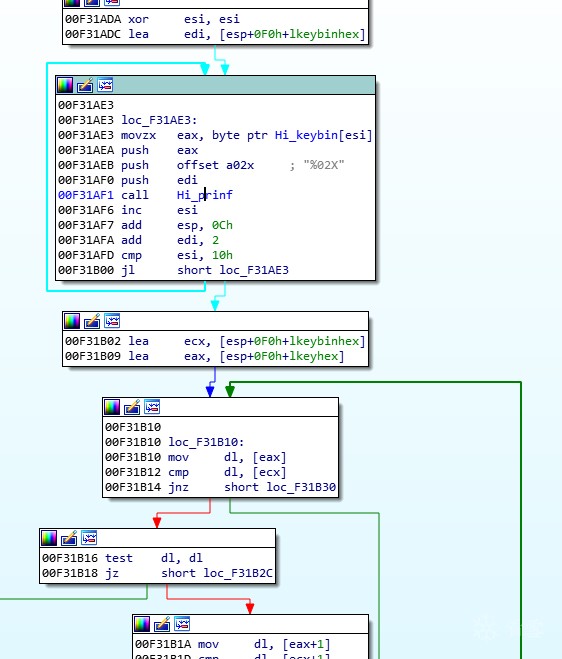Image resolution: width=562 pixels, height=659 pixels.
Task: Click the label 'loc_F31AE3:'
Action: coord(159,120)
